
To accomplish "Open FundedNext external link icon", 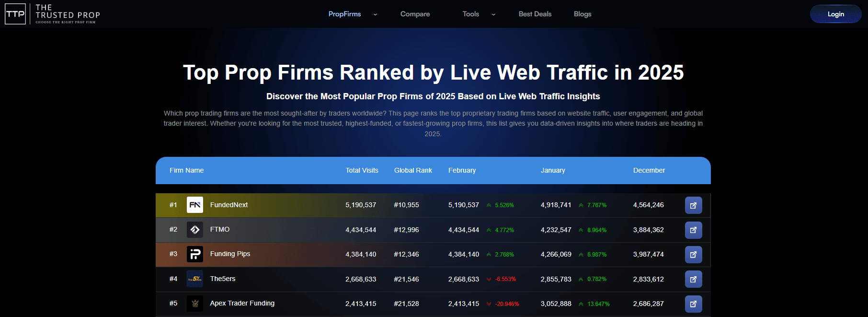I will (x=693, y=205).
